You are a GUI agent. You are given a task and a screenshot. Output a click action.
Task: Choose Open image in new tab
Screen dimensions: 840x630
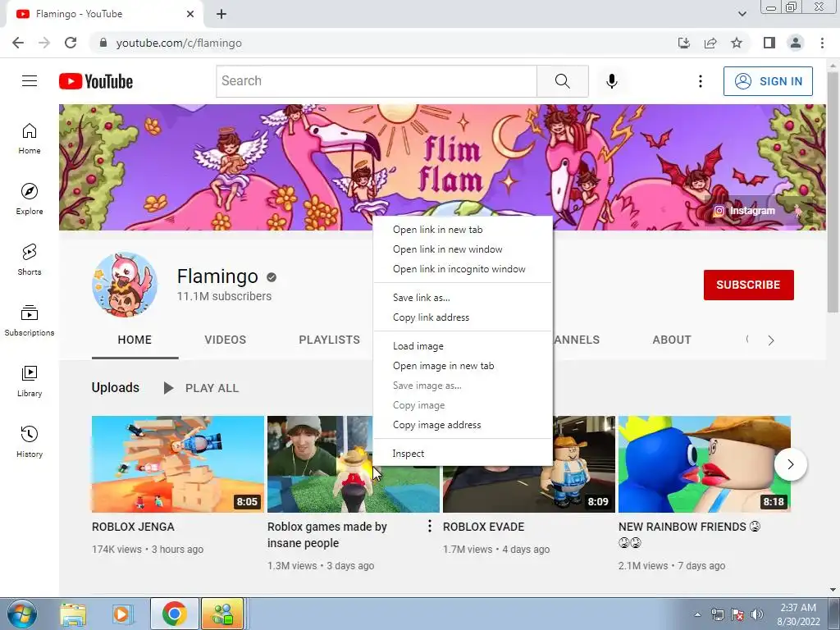click(x=463, y=366)
